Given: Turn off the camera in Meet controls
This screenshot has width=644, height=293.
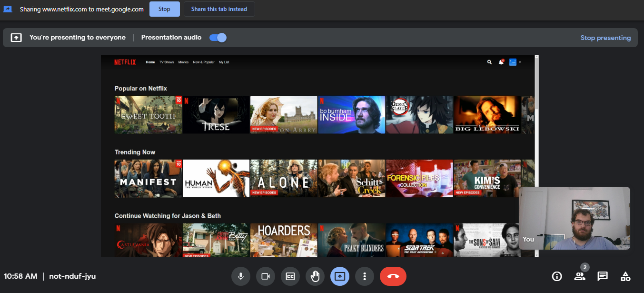Looking at the screenshot, I should tap(266, 276).
